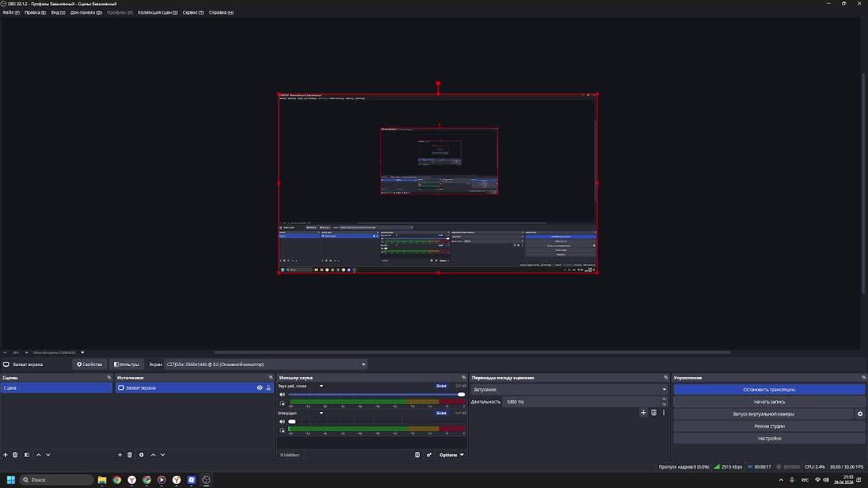Mute the Микр/доп speaker icon
Image resolution: width=868 pixels, height=488 pixels.
click(x=282, y=422)
